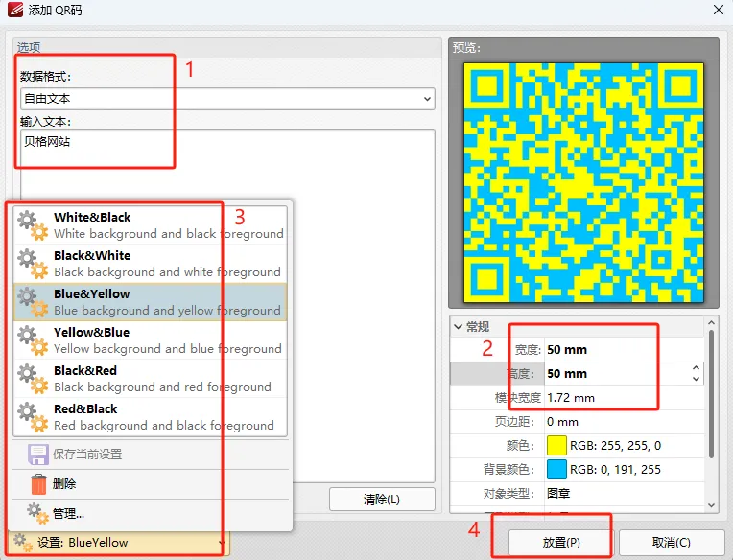This screenshot has height=560, width=733.
Task: Pick the Yellow&Blue preset
Action: point(150,340)
